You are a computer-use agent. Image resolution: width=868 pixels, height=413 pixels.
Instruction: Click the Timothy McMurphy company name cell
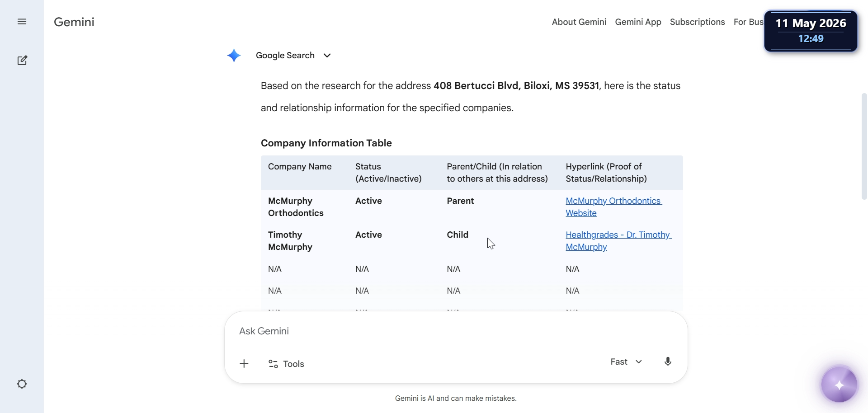(290, 241)
